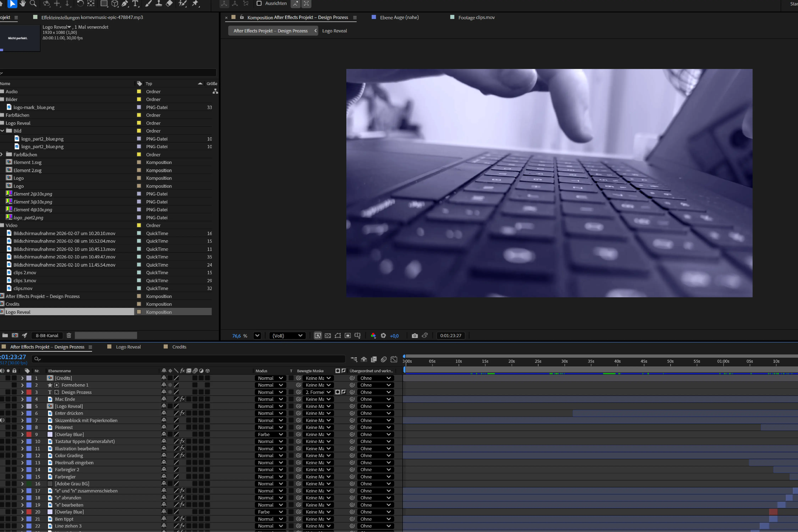The width and height of the screenshot is (798, 532).
Task: Click the 8-Bit-Kanal color depth button
Action: [47, 336]
